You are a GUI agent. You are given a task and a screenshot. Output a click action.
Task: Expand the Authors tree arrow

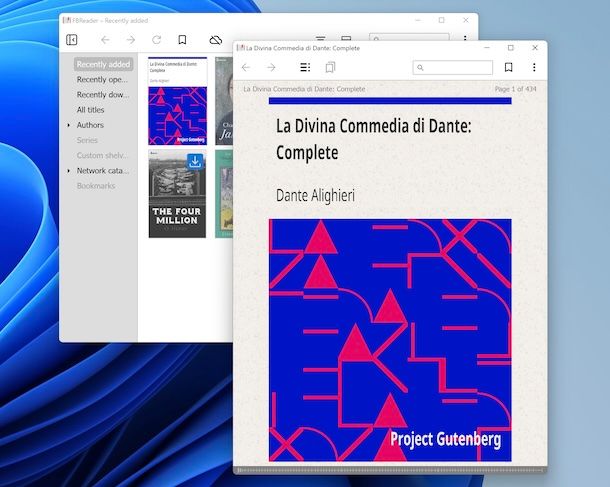coord(68,125)
